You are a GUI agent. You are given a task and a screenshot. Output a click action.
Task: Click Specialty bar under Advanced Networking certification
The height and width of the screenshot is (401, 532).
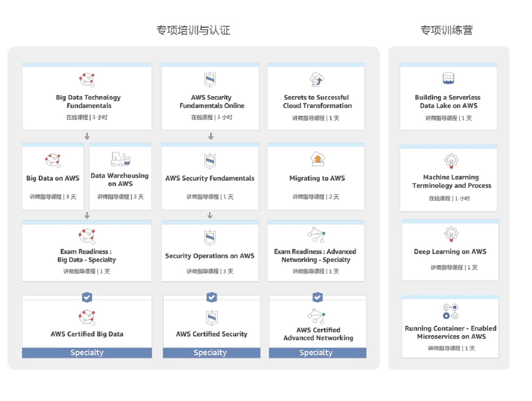point(318,353)
